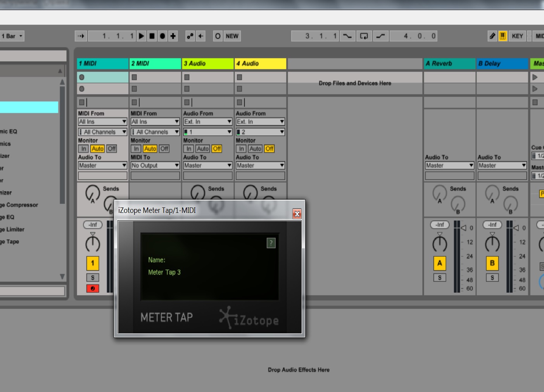Set 4 Audio monitor to Off

tap(269, 149)
